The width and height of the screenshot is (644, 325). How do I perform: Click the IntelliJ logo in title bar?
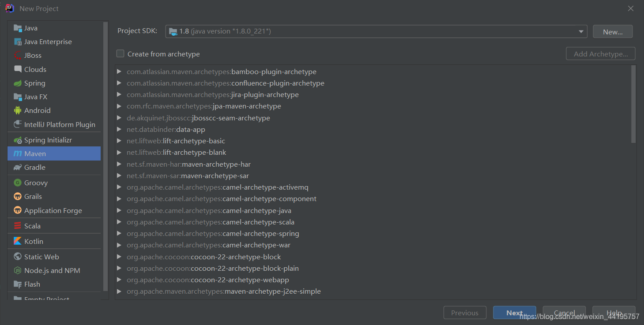[x=10, y=8]
